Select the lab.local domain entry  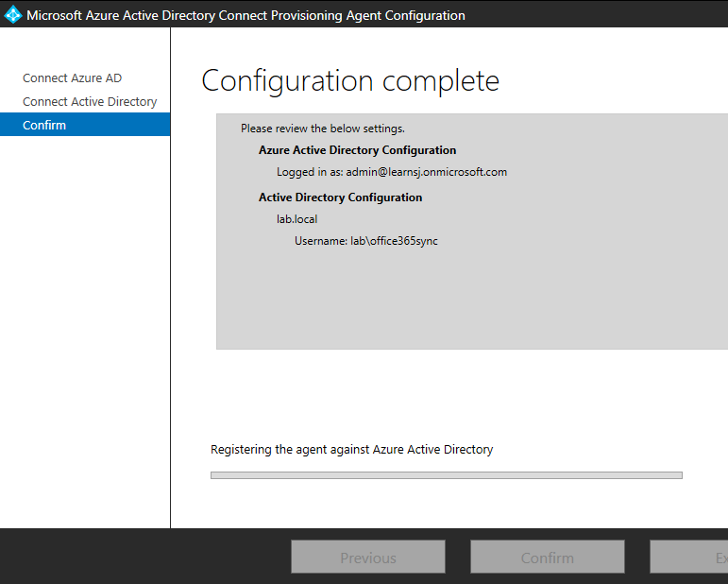[296, 219]
